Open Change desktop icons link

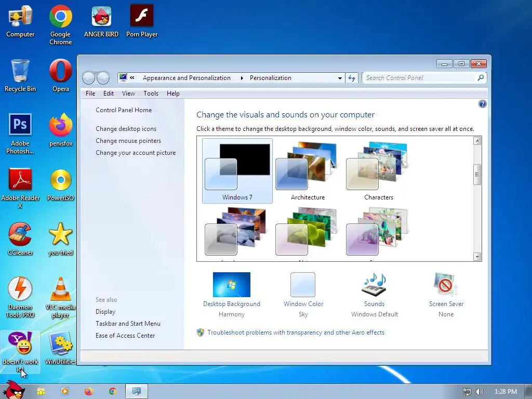pyautogui.click(x=126, y=129)
